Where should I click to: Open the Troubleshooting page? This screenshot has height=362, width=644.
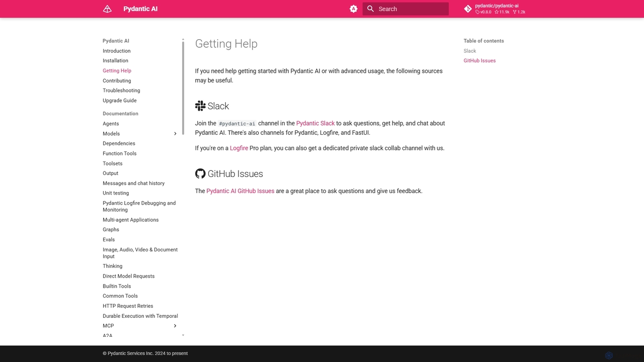[121, 90]
